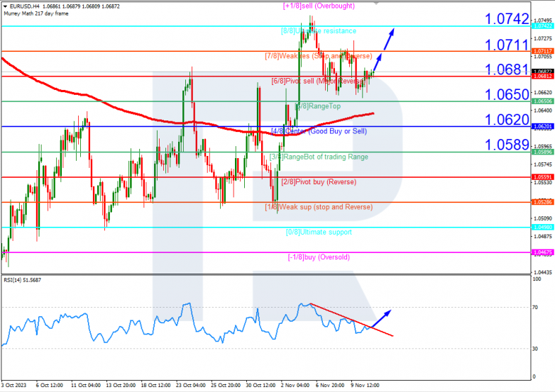555x392 pixels.
Task: Select the green 1.06506 price axis tag
Action: [543, 101]
